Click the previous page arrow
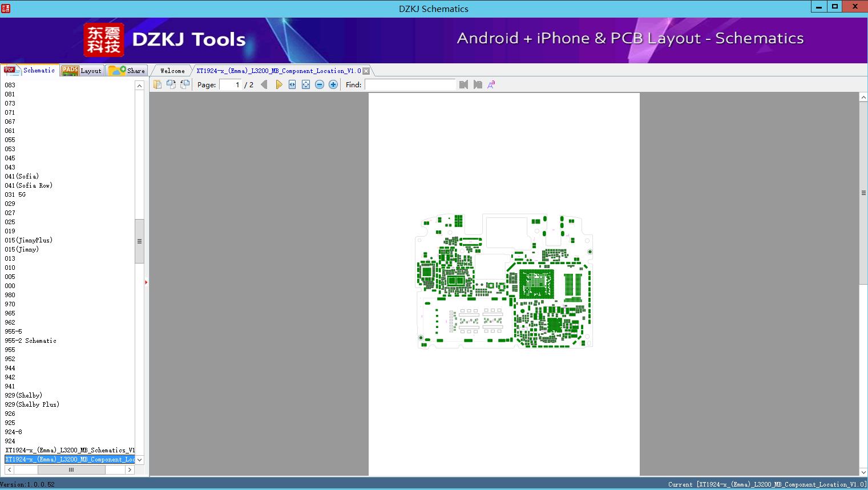 (264, 84)
